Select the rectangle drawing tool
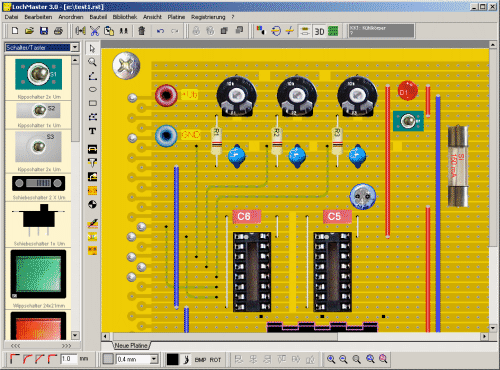Viewport: 500px width, 370px height. (x=92, y=103)
